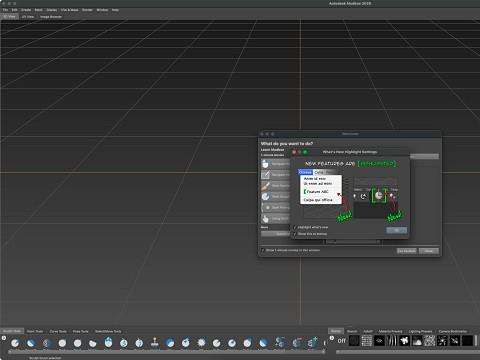The width and height of the screenshot is (480, 360).
Task: Open the Edit menu
Action: click(14, 10)
